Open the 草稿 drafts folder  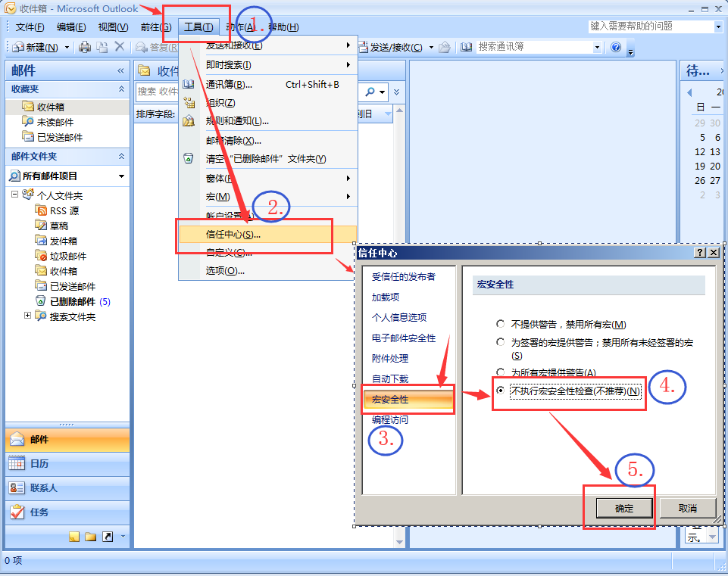click(59, 226)
